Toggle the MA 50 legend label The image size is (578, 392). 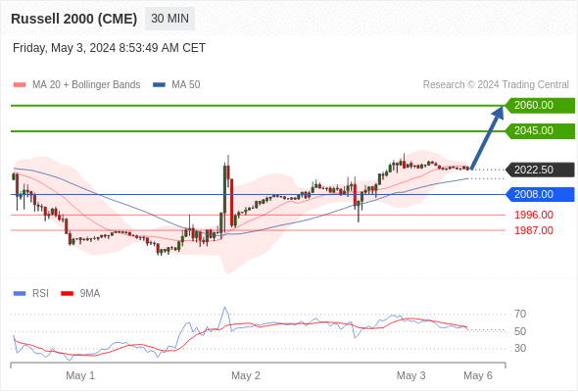point(186,85)
